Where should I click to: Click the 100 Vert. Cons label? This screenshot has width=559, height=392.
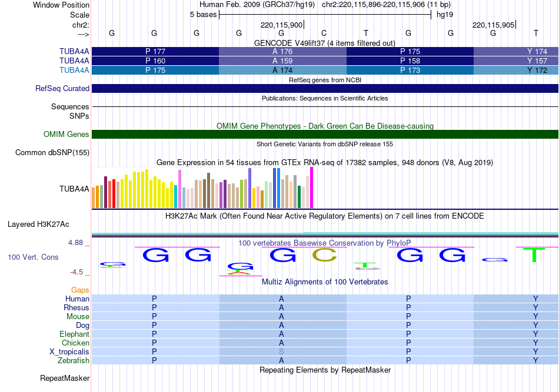tap(33, 257)
